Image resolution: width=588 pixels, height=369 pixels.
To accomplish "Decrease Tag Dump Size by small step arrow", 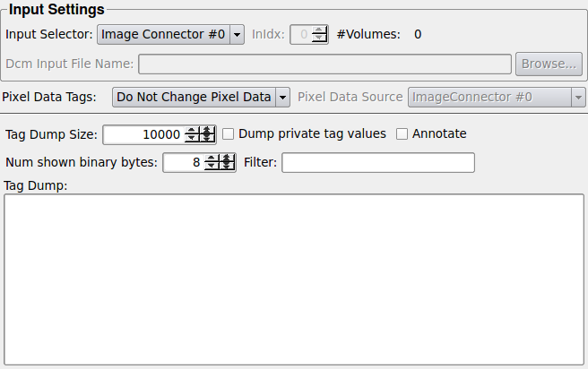I will pos(191,139).
